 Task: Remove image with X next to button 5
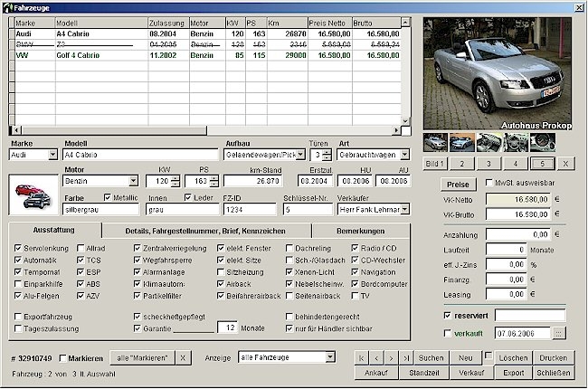565,163
